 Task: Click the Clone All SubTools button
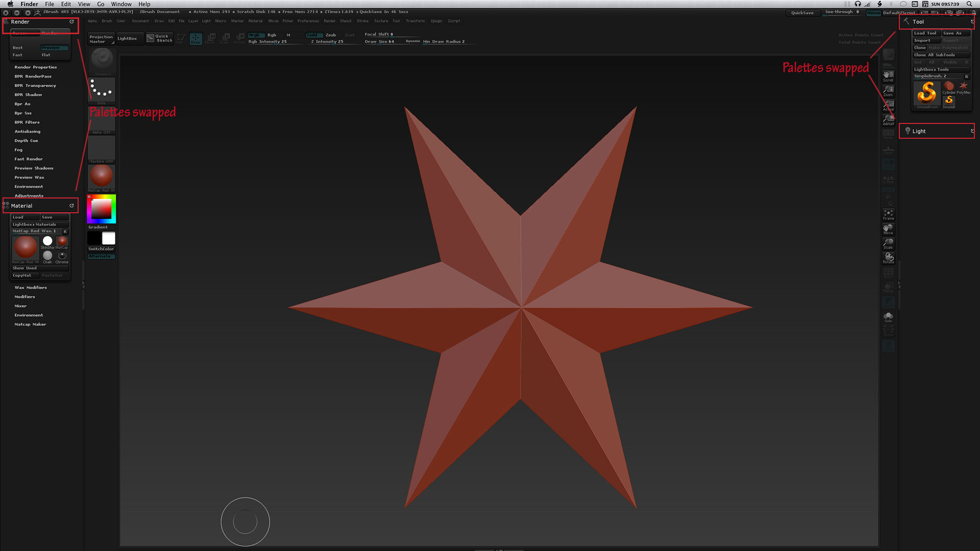(x=941, y=55)
